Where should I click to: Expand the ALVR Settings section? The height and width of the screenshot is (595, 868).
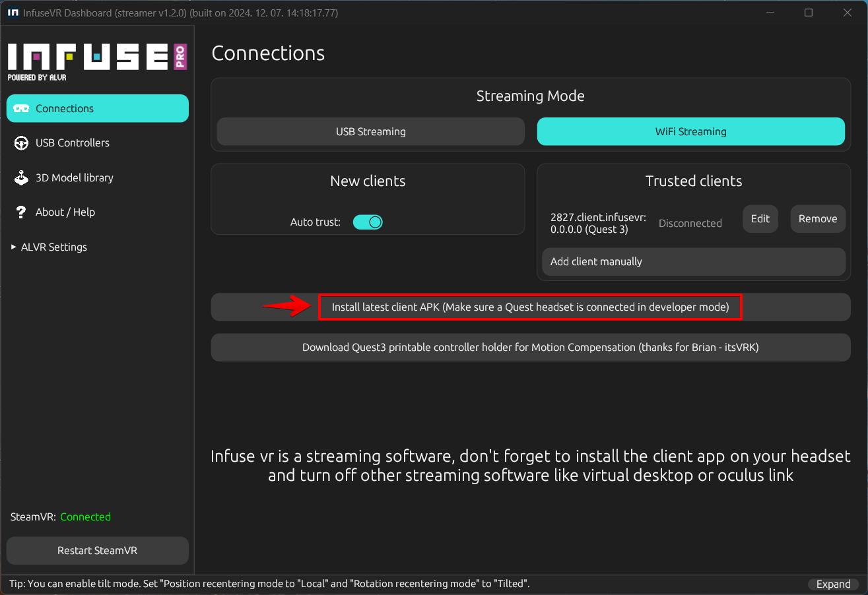(x=49, y=247)
